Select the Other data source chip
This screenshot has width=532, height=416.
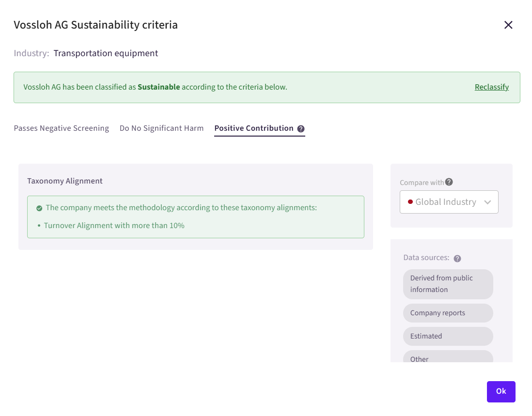(448, 356)
